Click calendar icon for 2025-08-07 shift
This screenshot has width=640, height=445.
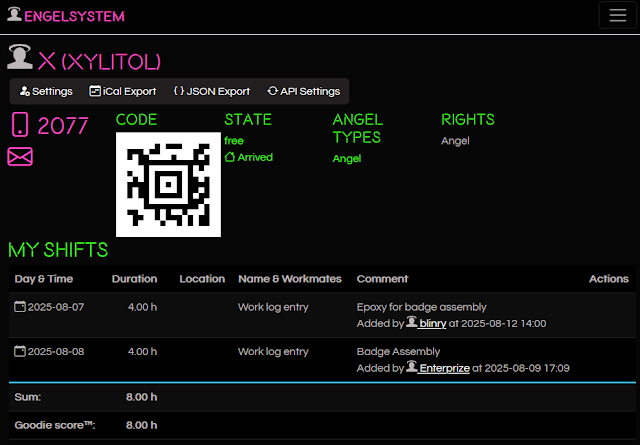[x=20, y=307]
